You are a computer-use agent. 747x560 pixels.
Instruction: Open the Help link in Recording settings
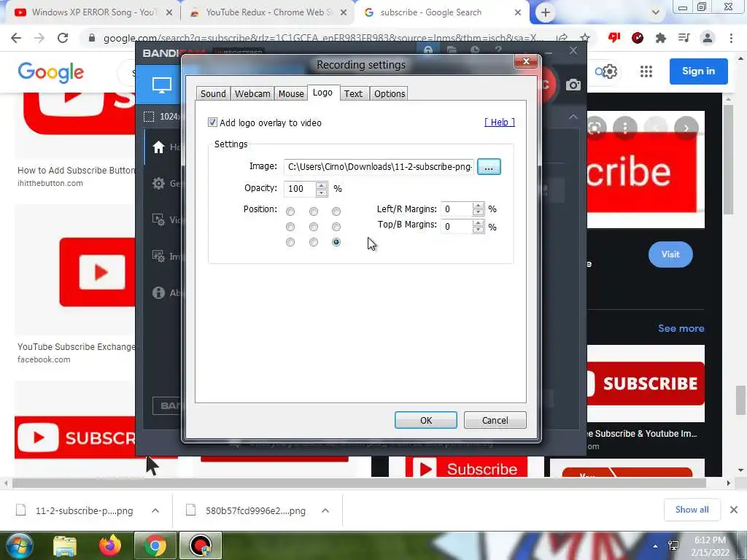tap(499, 122)
